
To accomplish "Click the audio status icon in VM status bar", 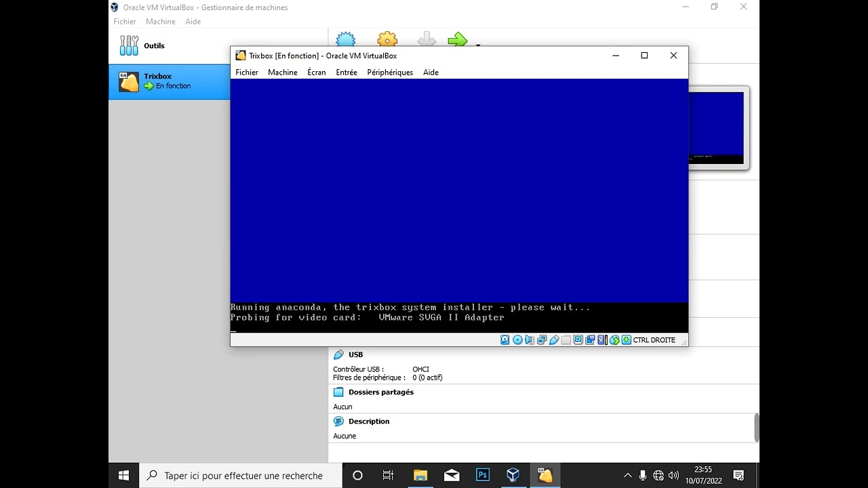I will click(530, 340).
